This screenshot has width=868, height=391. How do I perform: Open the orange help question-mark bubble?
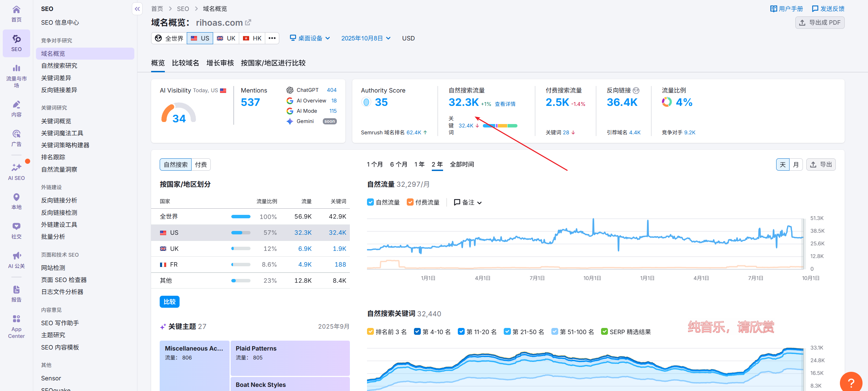pyautogui.click(x=851, y=382)
